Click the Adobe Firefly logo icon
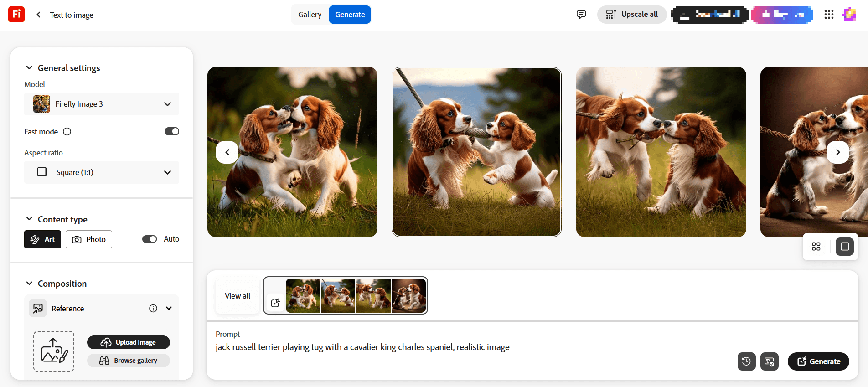This screenshot has height=387, width=868. coord(16,15)
